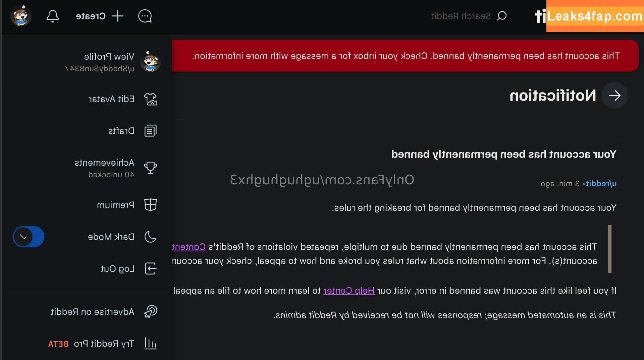The image size is (644, 360).
Task: Click the Achievements trophy icon
Action: (151, 167)
